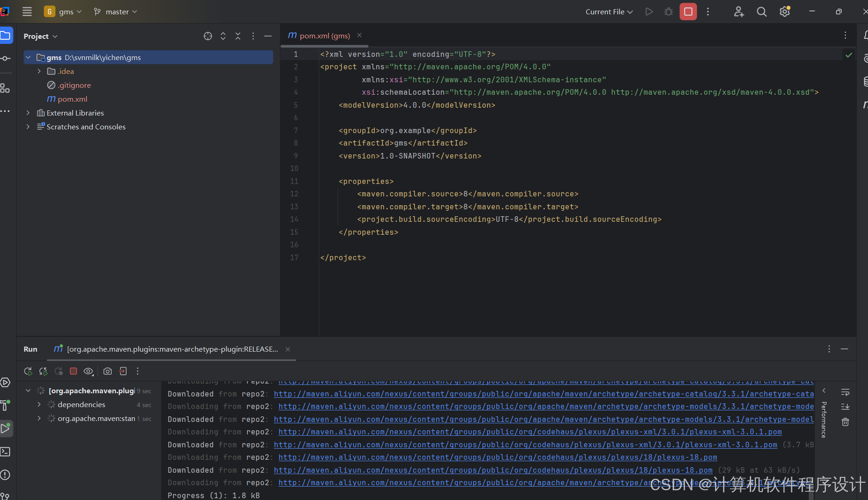Collapse all in Project tree
868x500 pixels.
(x=238, y=36)
